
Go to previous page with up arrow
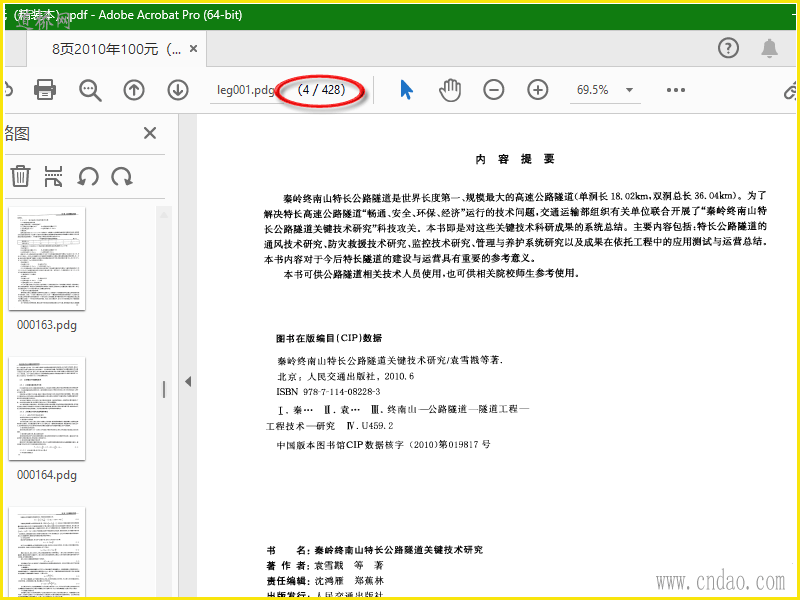click(x=134, y=90)
